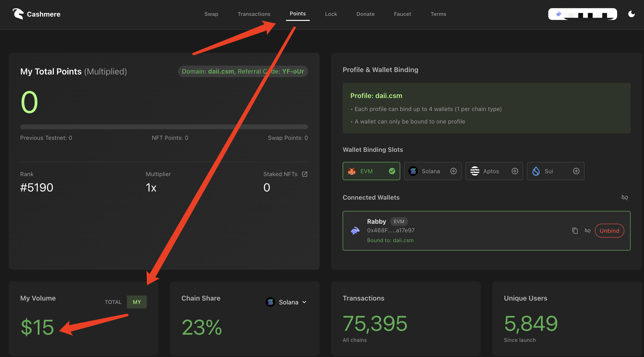This screenshot has height=357, width=644.
Task: Click the Cashmere logo icon
Action: point(18,14)
